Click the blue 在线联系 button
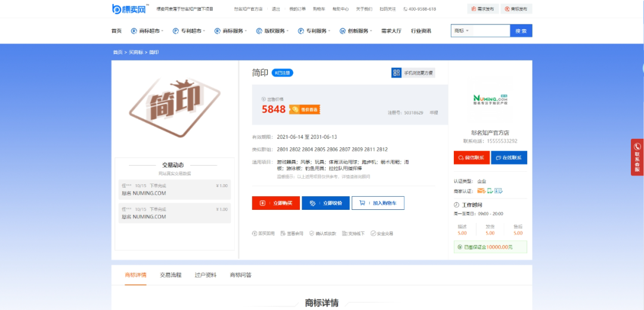644x310 pixels. (509, 157)
